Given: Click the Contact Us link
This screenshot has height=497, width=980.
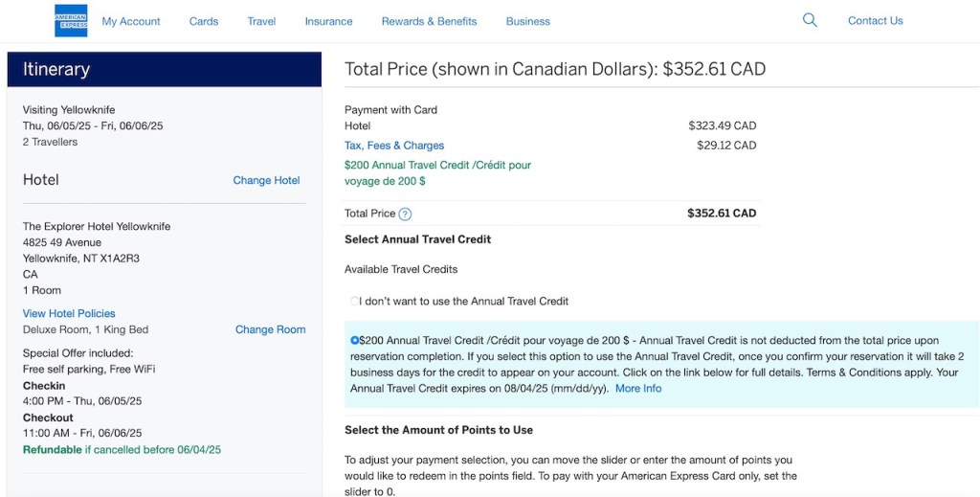Looking at the screenshot, I should tap(875, 20).
